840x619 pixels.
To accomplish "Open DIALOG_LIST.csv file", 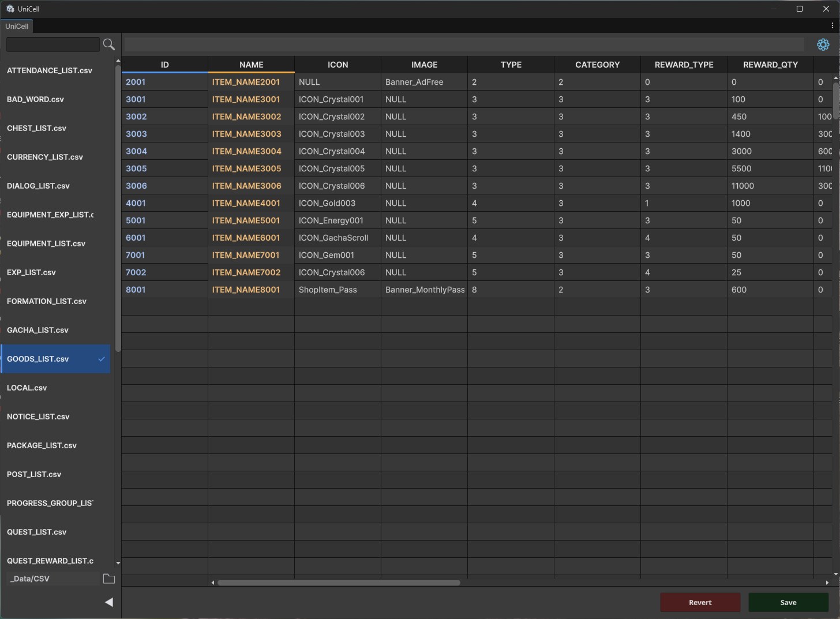I will pyautogui.click(x=55, y=186).
